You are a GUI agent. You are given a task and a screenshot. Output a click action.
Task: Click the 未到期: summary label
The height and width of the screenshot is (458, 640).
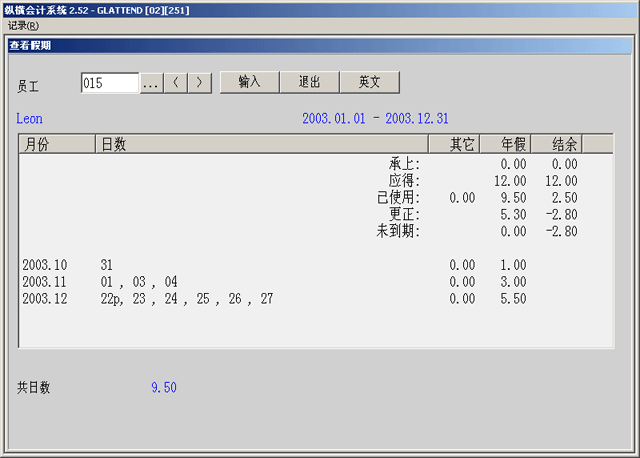point(398,231)
